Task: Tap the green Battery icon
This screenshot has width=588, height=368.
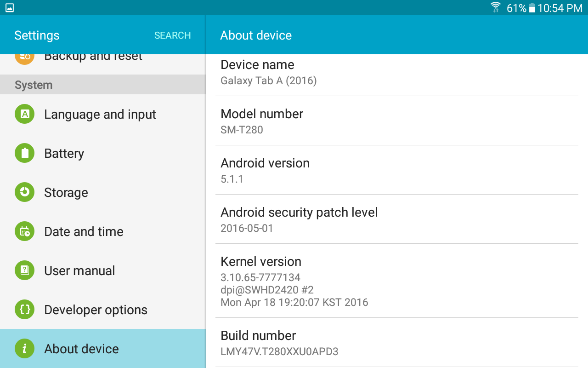Action: click(x=25, y=153)
